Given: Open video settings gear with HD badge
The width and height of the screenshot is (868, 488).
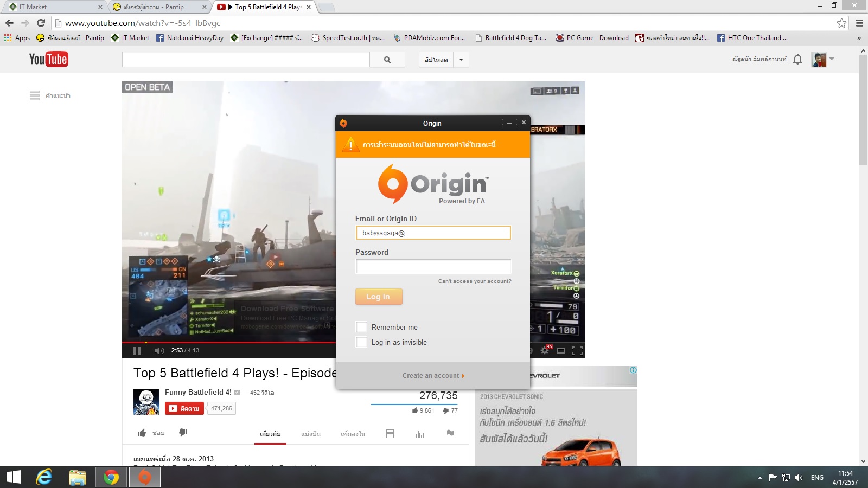Looking at the screenshot, I should pos(546,350).
